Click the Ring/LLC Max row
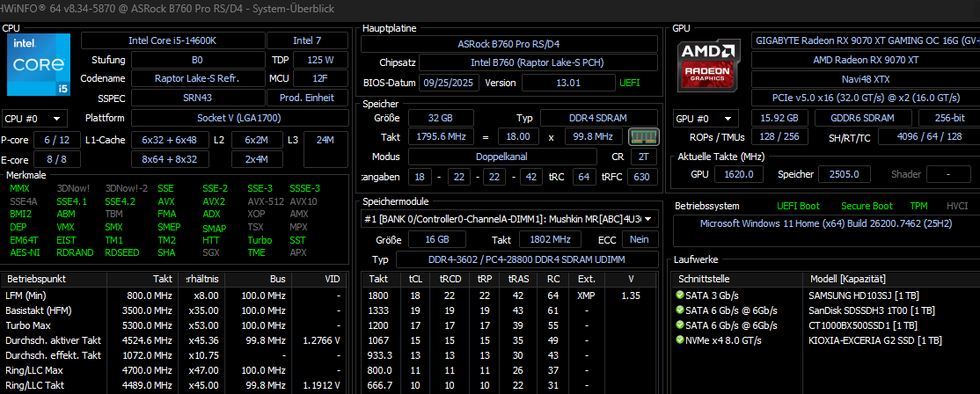The image size is (980, 394). [x=174, y=370]
